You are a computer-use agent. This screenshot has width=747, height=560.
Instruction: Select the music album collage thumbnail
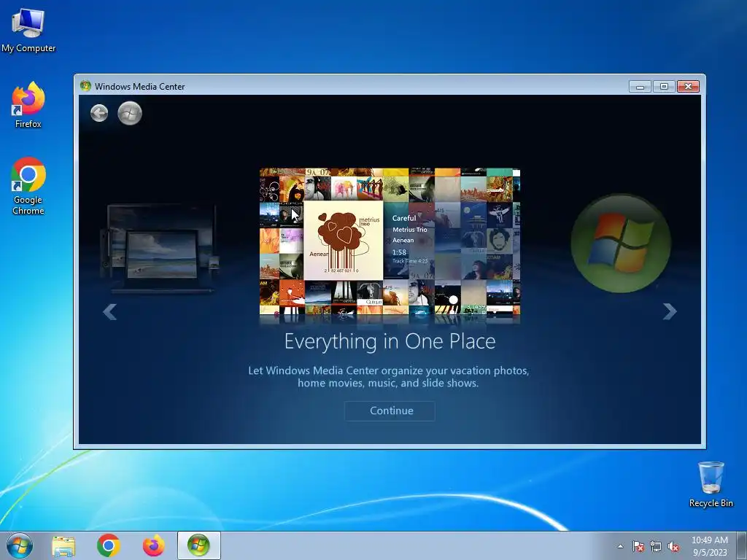pos(390,241)
